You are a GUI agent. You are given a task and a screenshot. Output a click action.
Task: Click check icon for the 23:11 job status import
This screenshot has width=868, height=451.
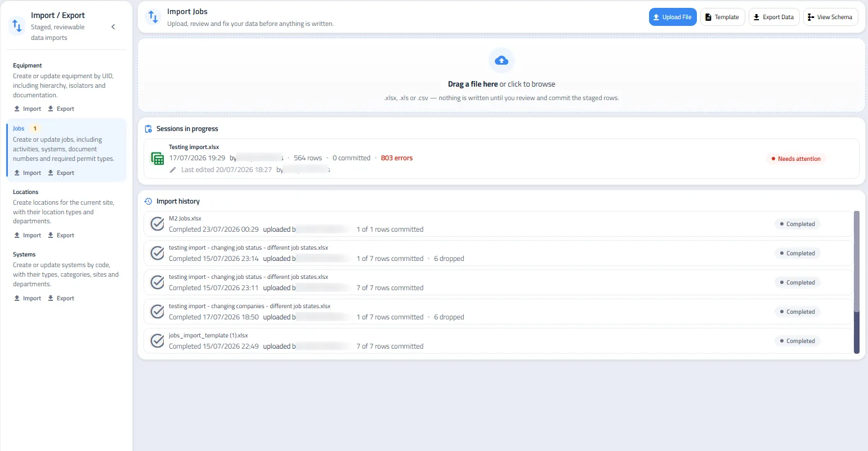[158, 282]
